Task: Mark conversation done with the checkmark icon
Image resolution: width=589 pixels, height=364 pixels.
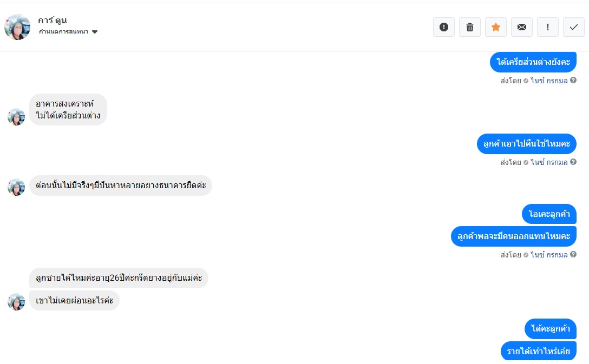Action: coord(574,27)
